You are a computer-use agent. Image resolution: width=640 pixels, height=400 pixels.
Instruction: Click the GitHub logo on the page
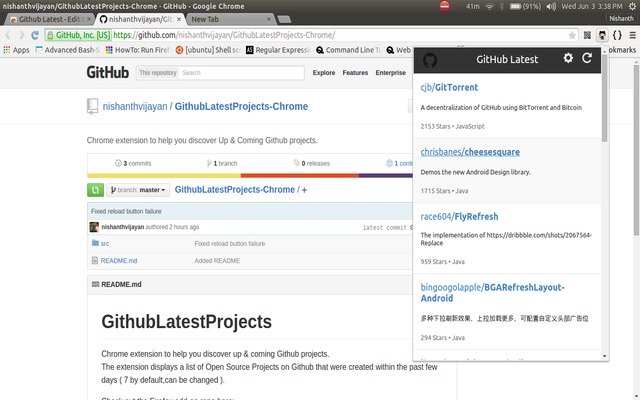point(108,72)
